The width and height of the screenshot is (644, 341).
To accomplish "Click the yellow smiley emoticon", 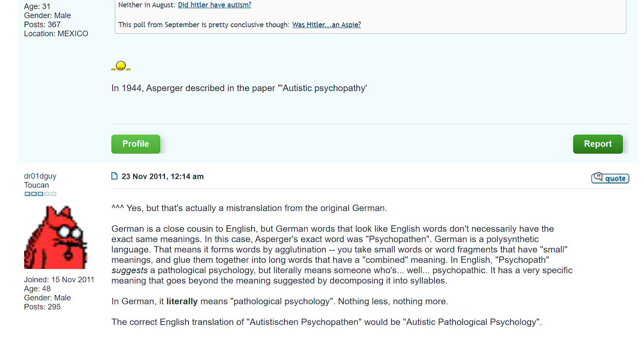I will point(121,66).
